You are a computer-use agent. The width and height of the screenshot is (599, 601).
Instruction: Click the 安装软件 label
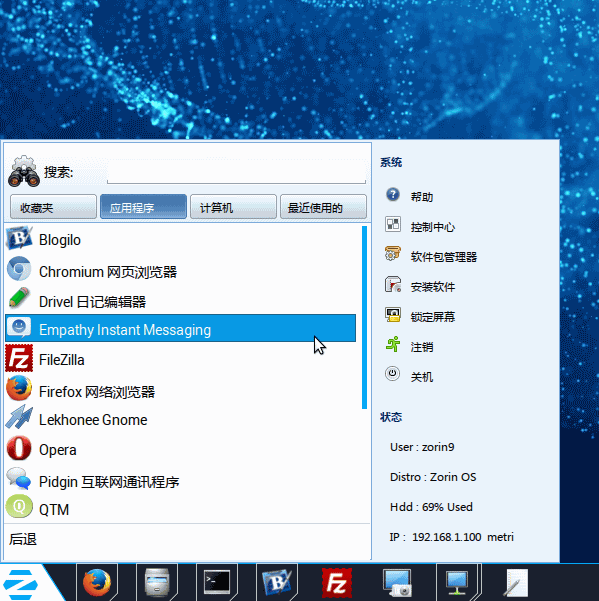pyautogui.click(x=433, y=287)
